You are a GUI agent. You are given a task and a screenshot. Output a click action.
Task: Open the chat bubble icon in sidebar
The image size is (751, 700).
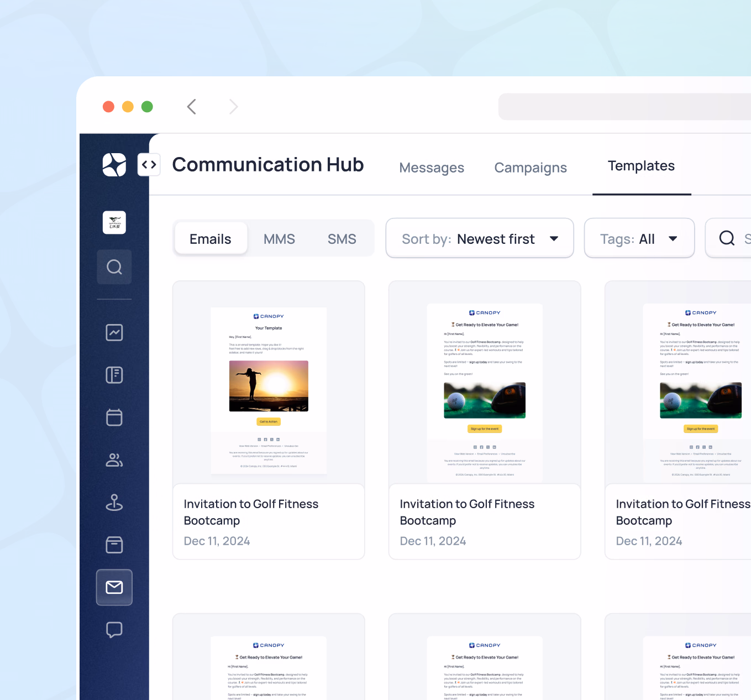click(114, 630)
